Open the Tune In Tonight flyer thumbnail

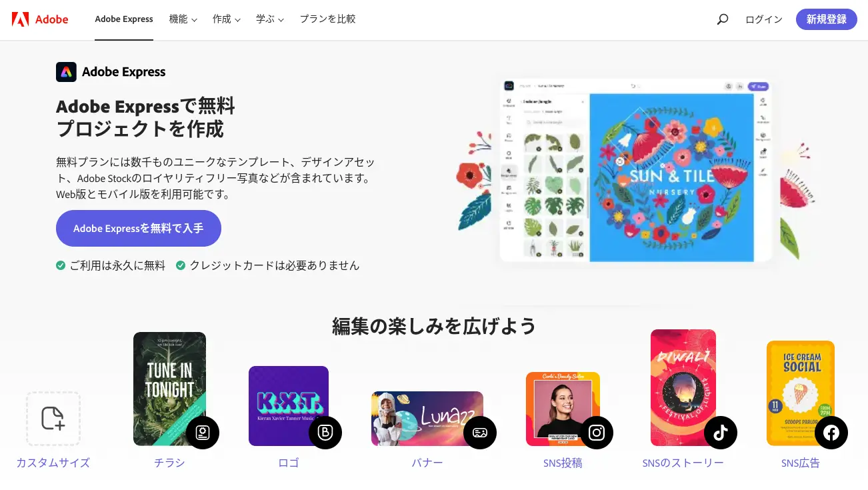[169, 389]
